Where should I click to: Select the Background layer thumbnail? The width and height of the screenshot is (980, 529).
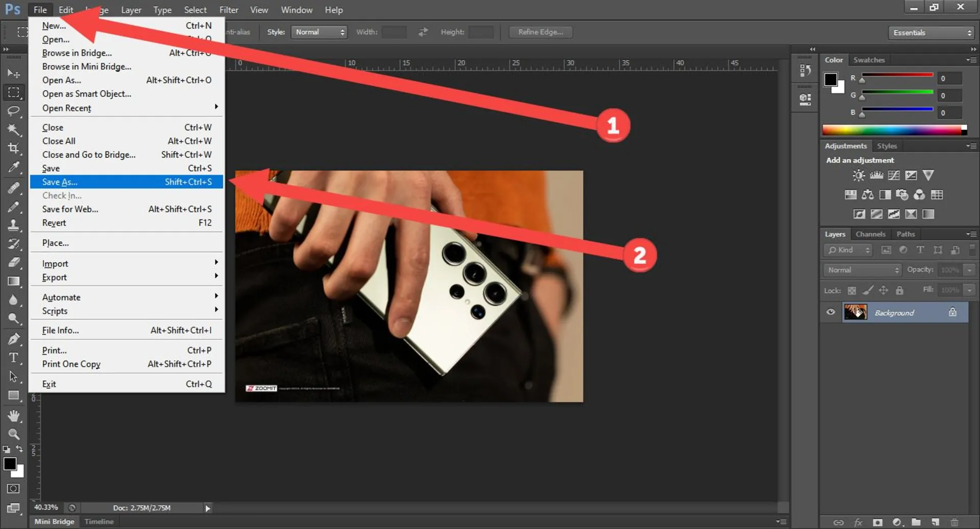[x=855, y=312]
